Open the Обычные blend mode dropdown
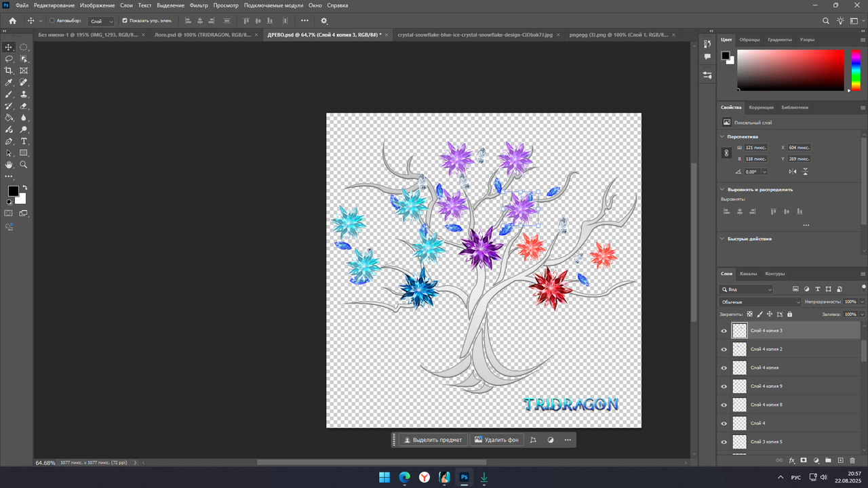Image resolution: width=868 pixels, height=488 pixels. pos(760,302)
